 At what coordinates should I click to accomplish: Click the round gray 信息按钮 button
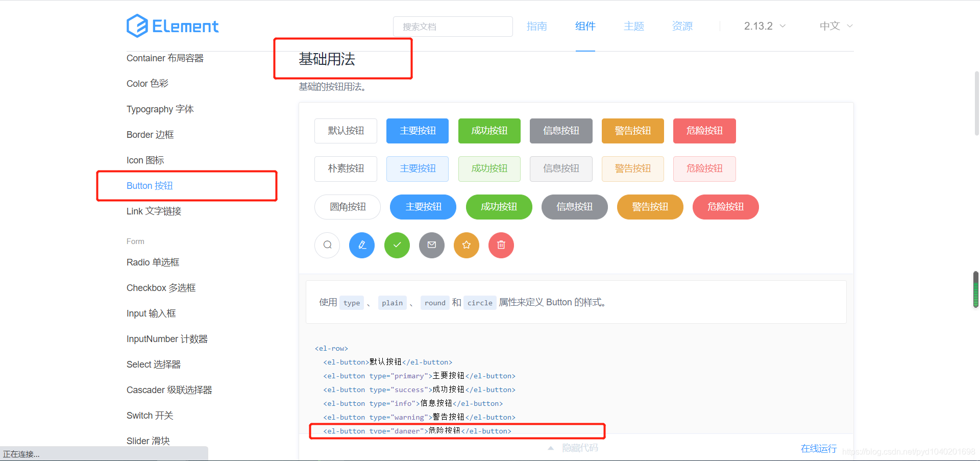[x=575, y=207]
